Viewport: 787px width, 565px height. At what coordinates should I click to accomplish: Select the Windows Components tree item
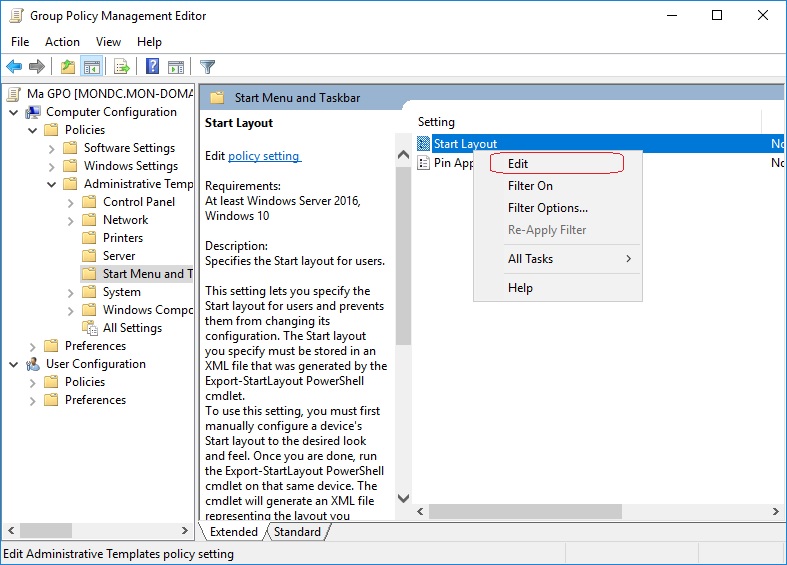point(148,310)
